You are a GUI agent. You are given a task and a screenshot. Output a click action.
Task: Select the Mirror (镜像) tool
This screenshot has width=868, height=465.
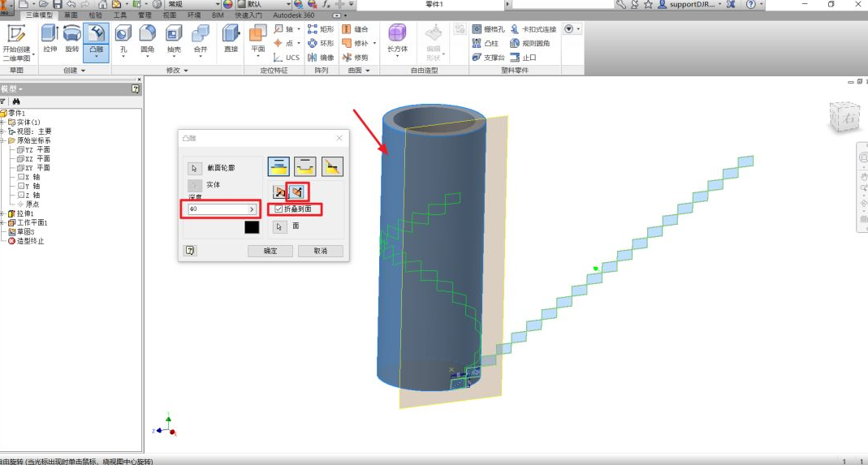pyautogui.click(x=321, y=58)
